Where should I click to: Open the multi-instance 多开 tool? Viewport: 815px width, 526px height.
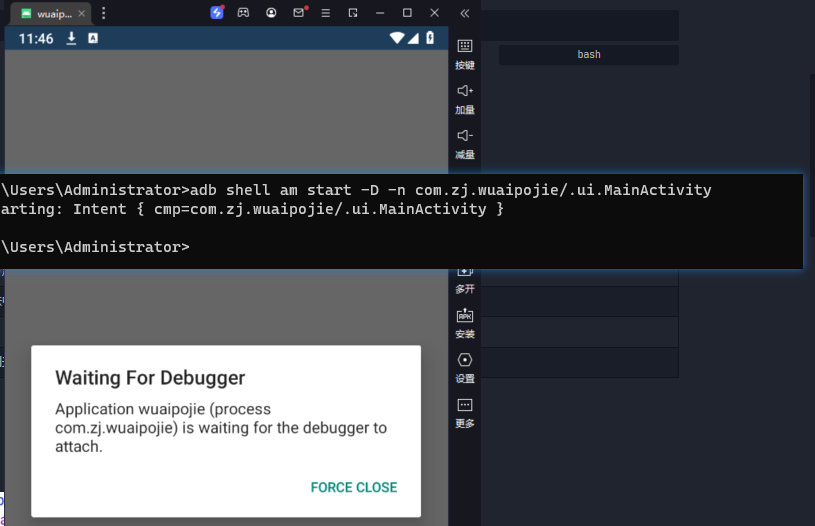click(x=465, y=281)
